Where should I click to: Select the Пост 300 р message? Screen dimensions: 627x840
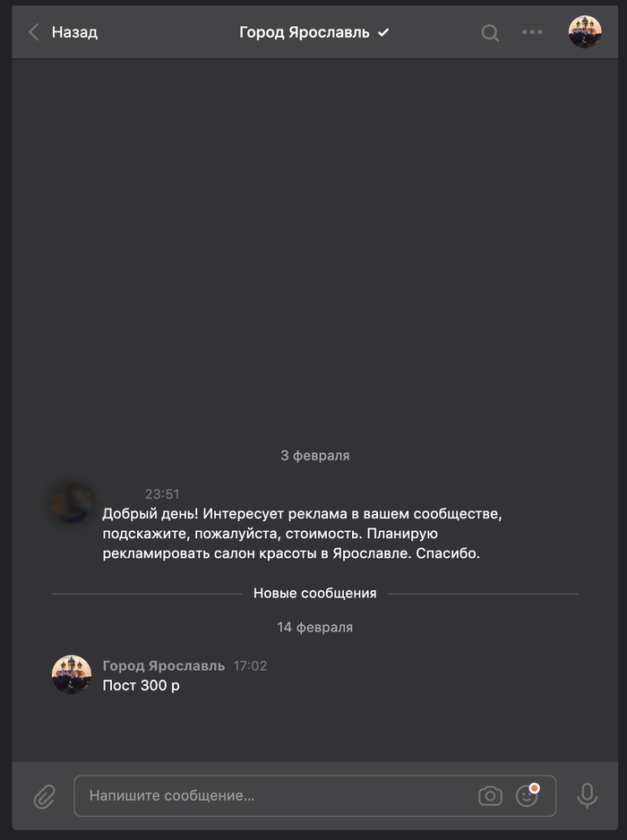[141, 685]
